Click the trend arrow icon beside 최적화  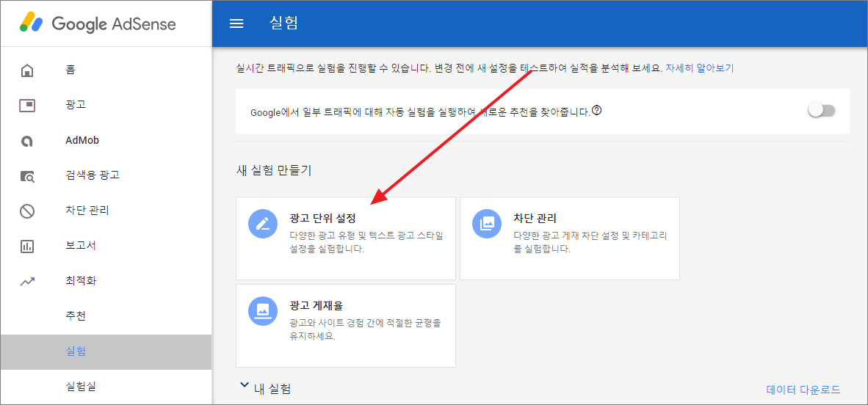tap(26, 282)
